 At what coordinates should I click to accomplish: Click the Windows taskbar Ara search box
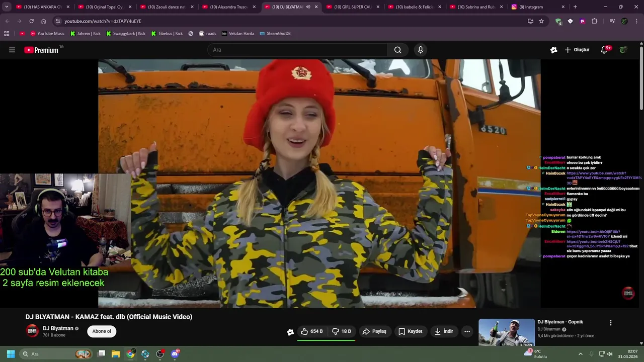point(56,354)
